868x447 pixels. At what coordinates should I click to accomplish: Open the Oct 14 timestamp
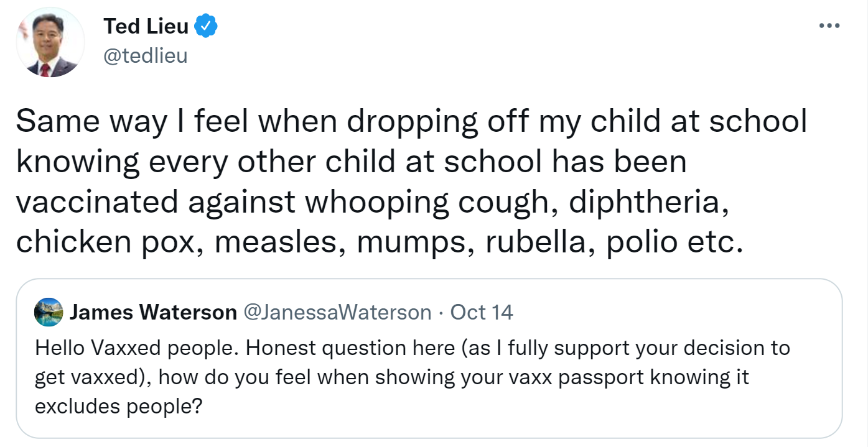(482, 312)
